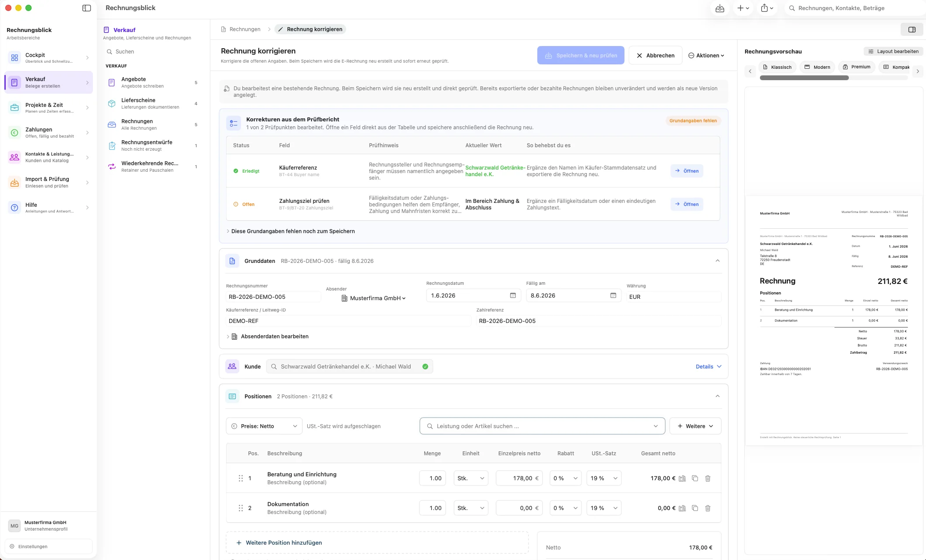
Task: Open the share menu in the top toolbar
Action: (x=766, y=8)
